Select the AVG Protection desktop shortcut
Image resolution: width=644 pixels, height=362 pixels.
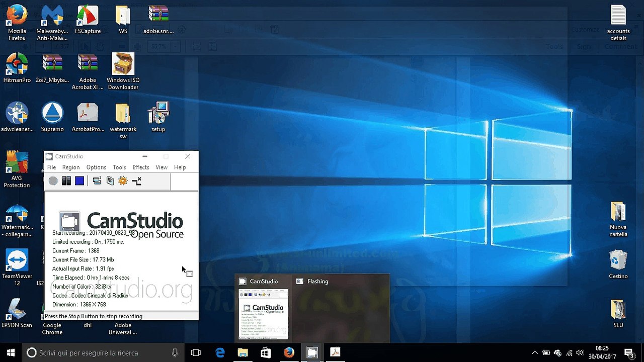point(17,170)
